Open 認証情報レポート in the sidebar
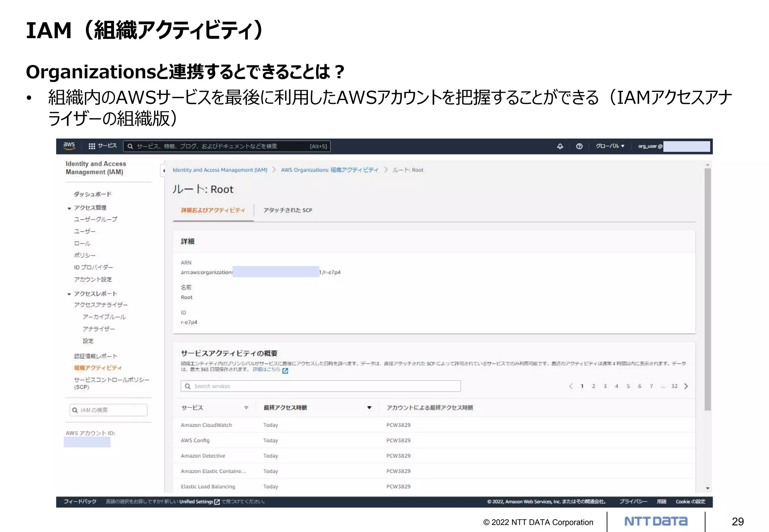 [x=95, y=356]
